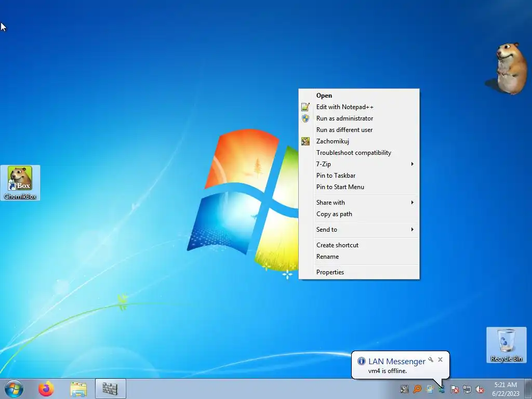The image size is (532, 399).
Task: Click the orange magnifier tray icon
Action: [417, 389]
